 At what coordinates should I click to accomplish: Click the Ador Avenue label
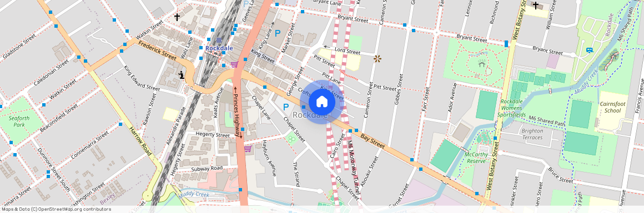tap(453, 97)
